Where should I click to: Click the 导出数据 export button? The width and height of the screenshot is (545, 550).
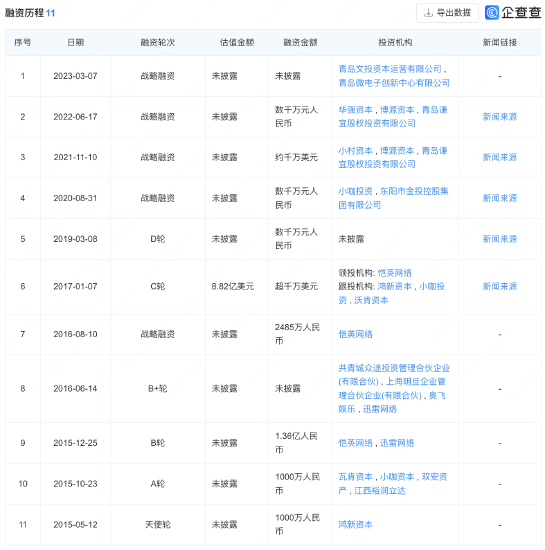coord(447,13)
